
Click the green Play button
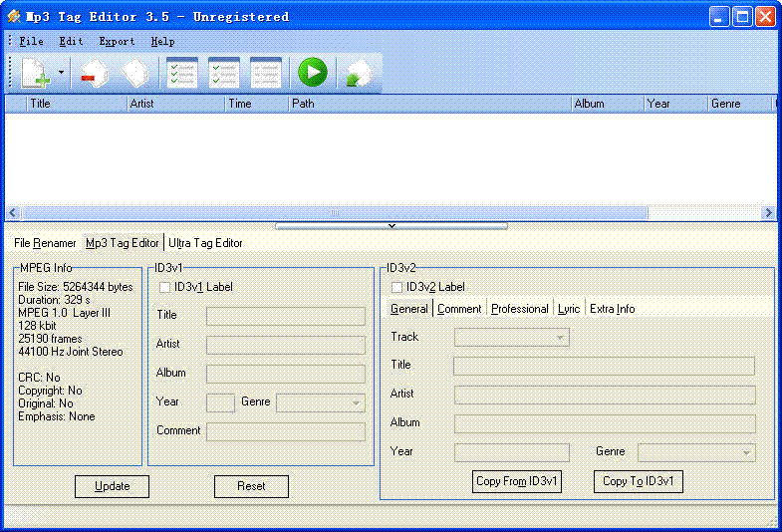tap(313, 73)
